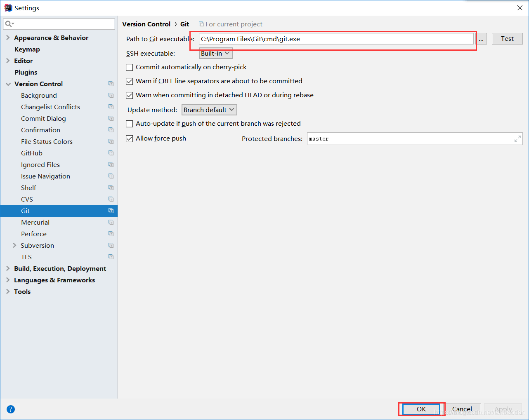Expand Build, Execution, Deployment section

click(x=8, y=268)
